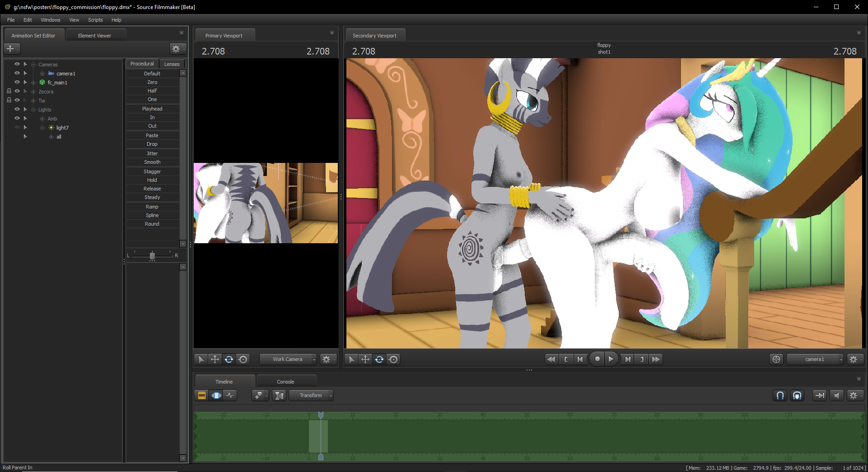Switch to the Console tab
Image resolution: width=868 pixels, height=472 pixels.
[285, 382]
